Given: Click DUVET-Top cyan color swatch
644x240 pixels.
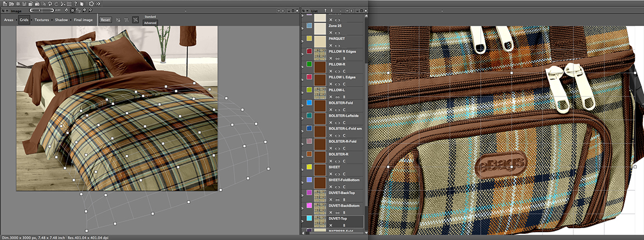Looking at the screenshot, I should click(x=309, y=218).
